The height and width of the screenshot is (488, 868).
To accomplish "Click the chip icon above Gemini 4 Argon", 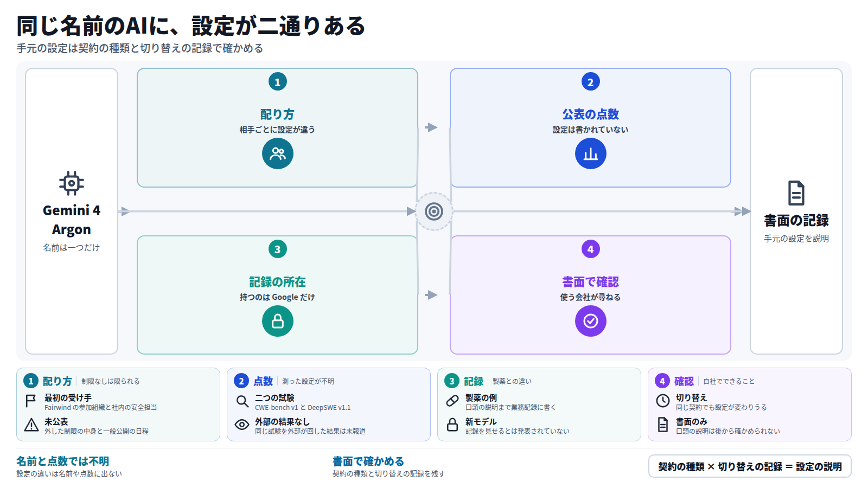I will coord(72,183).
